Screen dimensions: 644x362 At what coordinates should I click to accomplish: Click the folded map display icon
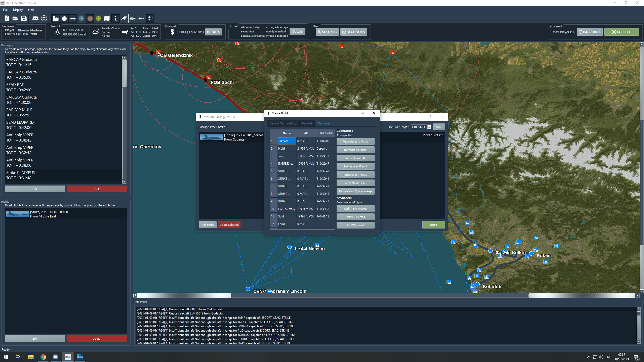107,18
